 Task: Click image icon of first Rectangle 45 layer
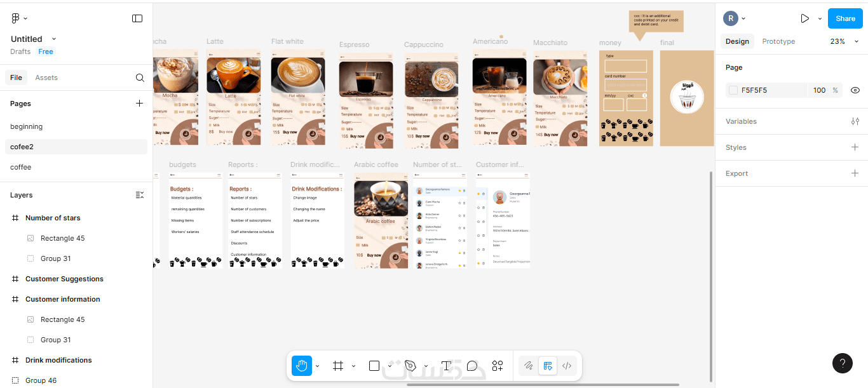pos(31,238)
